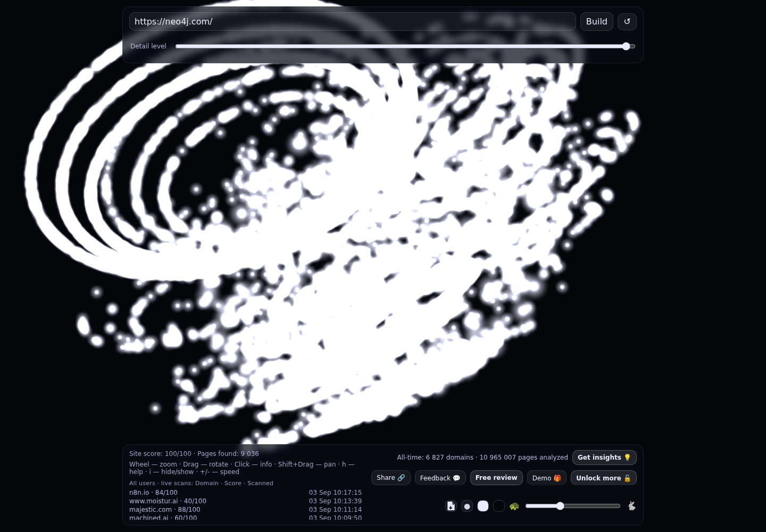Select the n8n.io · 84/100 scan row
766x532 pixels.
245,493
